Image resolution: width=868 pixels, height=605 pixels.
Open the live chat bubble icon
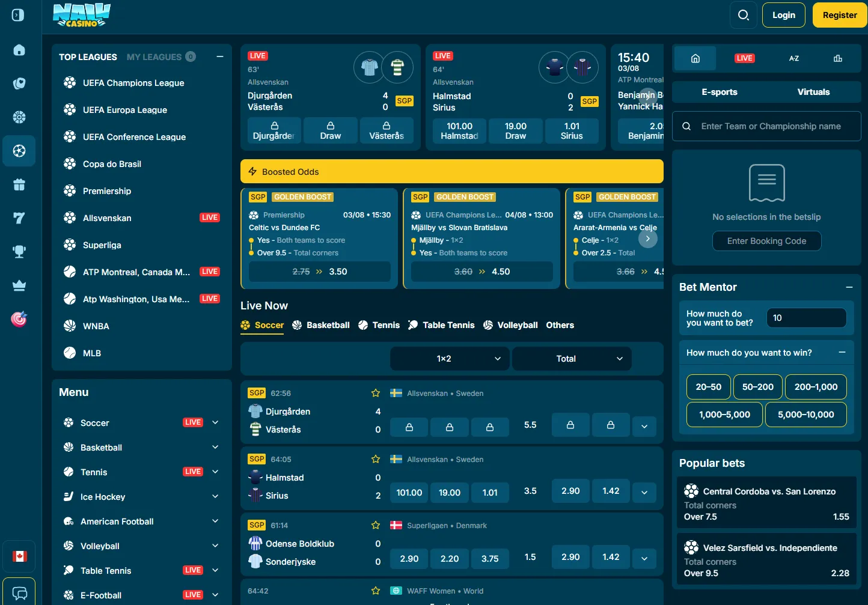coord(19,594)
